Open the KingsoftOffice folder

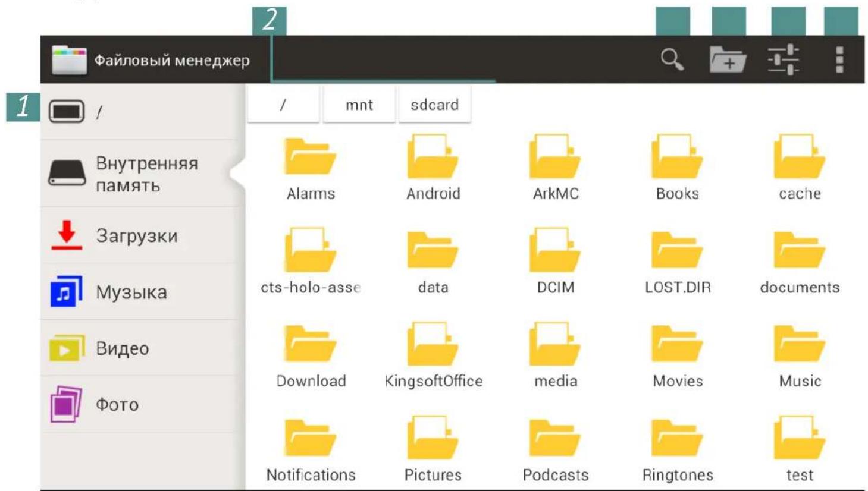tap(433, 355)
